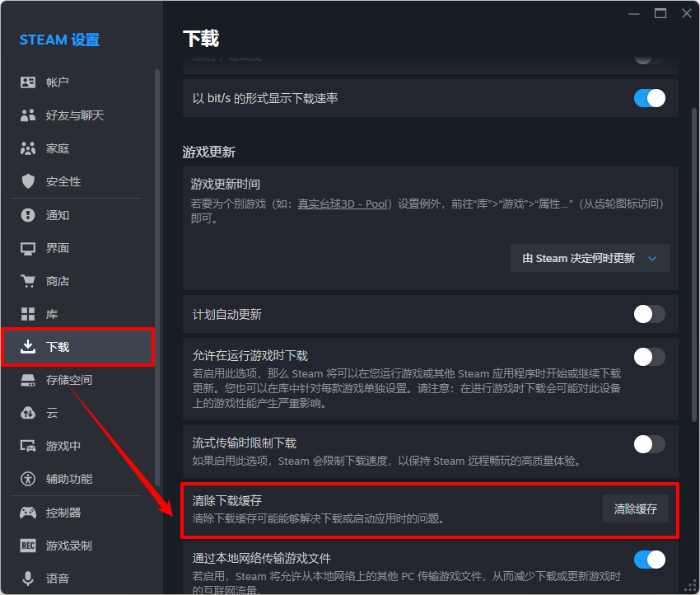Click the 游戏更新时间 label
The image size is (700, 595).
point(226,184)
